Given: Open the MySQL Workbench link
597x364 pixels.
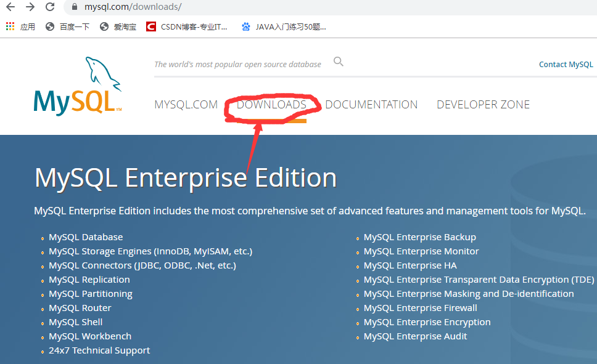Looking at the screenshot, I should 90,336.
